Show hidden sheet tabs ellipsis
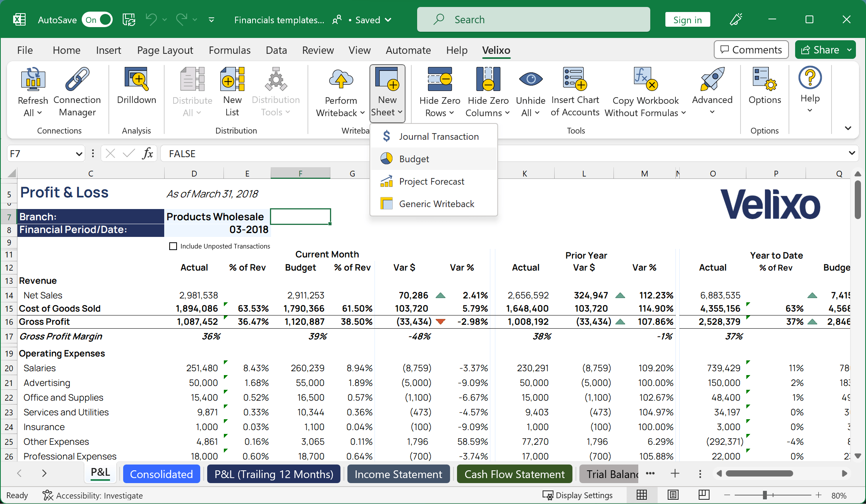Image resolution: width=866 pixels, height=504 pixels. [650, 473]
